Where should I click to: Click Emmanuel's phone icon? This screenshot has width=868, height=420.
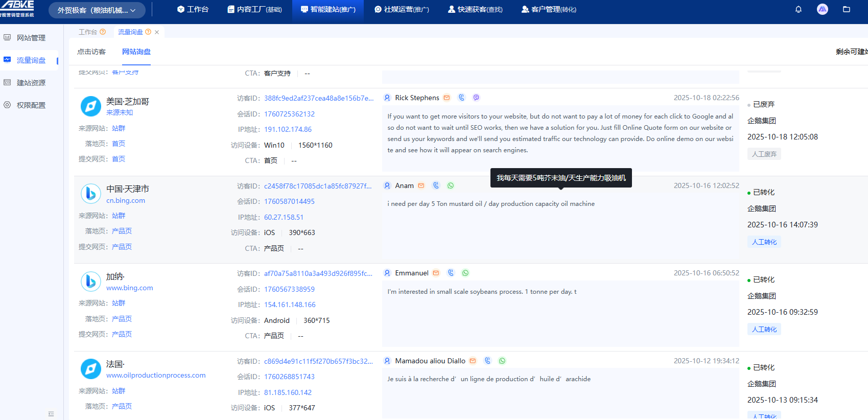pos(451,273)
